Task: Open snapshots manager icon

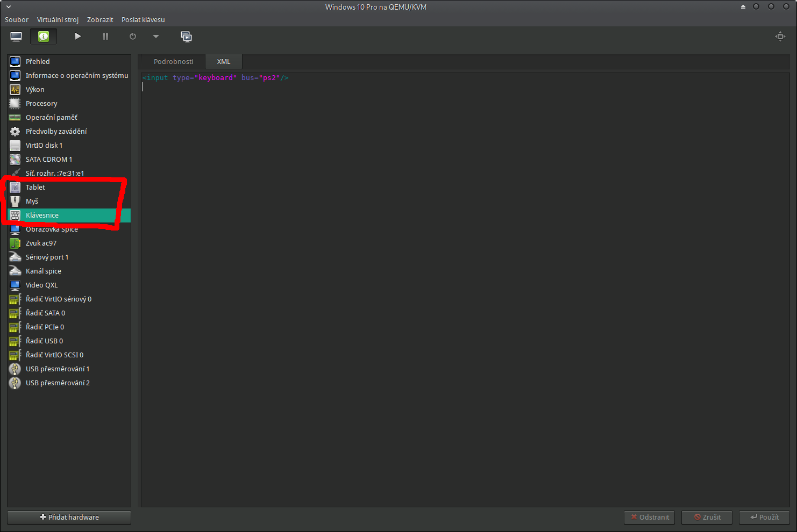Action: [x=186, y=37]
